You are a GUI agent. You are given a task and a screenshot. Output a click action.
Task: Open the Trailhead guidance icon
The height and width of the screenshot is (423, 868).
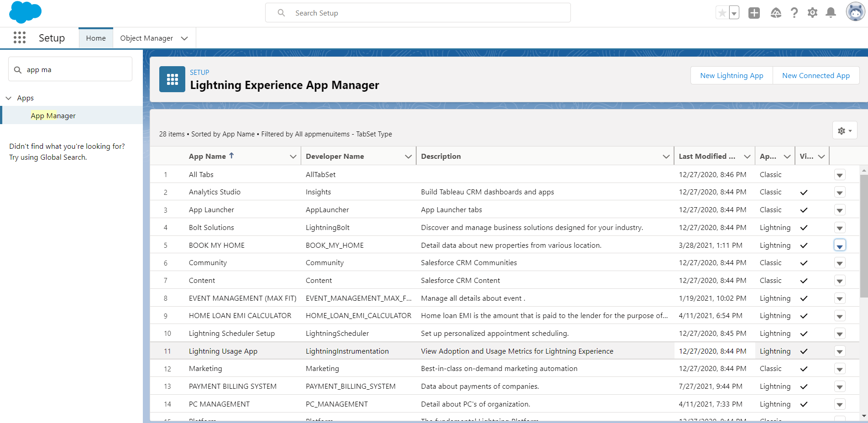(x=776, y=13)
